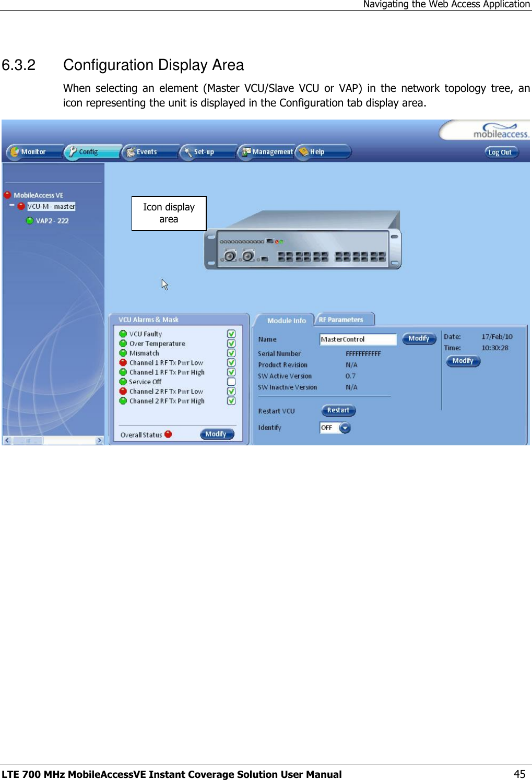Image resolution: width=532 pixels, height=780 pixels.
Task: Click the left arrow of tree scrollbar
Action: click(x=7, y=440)
